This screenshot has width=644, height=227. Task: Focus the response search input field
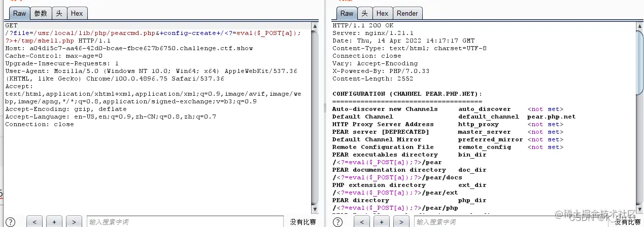(x=512, y=222)
